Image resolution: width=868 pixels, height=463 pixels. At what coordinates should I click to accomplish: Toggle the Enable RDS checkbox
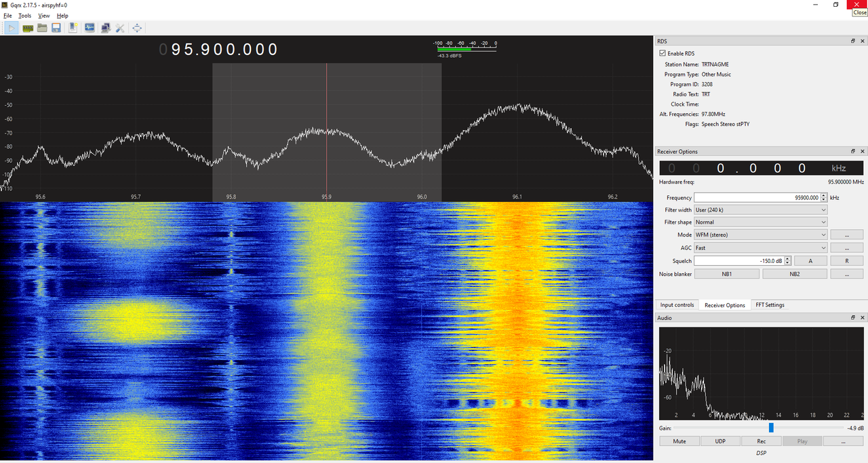(x=663, y=54)
